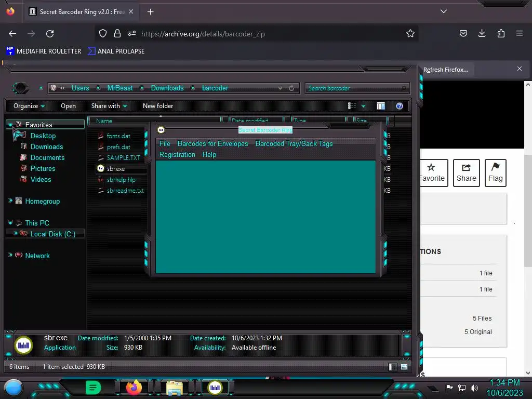Create a New folder
Screen dimensions: 532x399
[158, 106]
